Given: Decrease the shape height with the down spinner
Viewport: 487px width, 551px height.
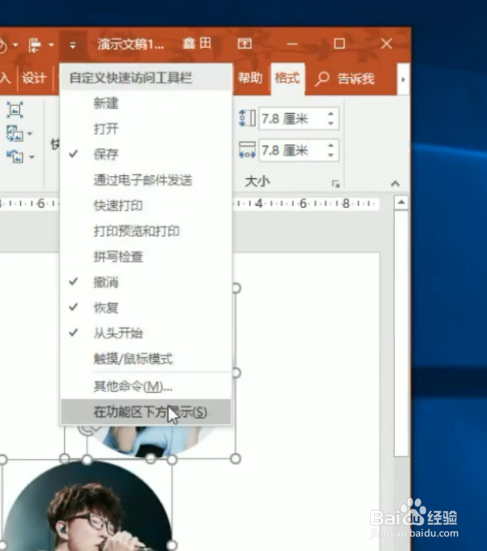Looking at the screenshot, I should click(x=331, y=123).
